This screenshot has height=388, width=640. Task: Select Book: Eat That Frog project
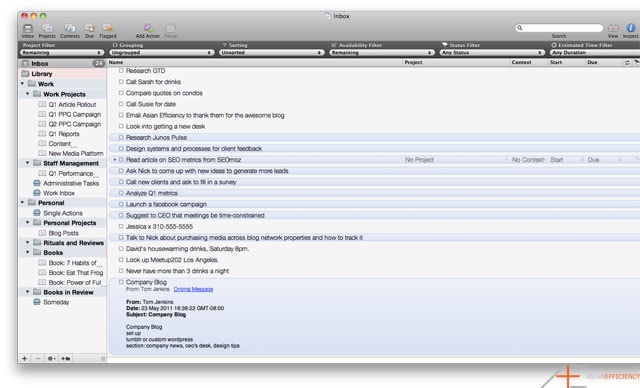click(x=76, y=273)
